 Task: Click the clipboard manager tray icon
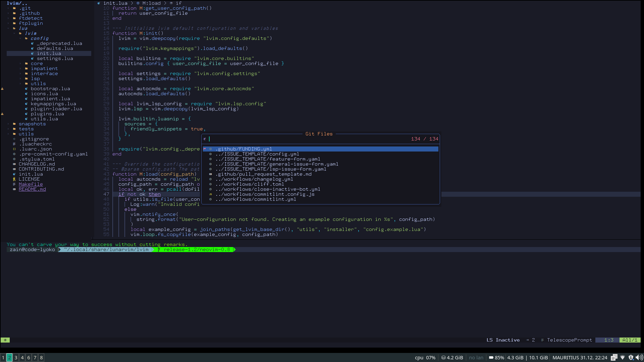614,358
